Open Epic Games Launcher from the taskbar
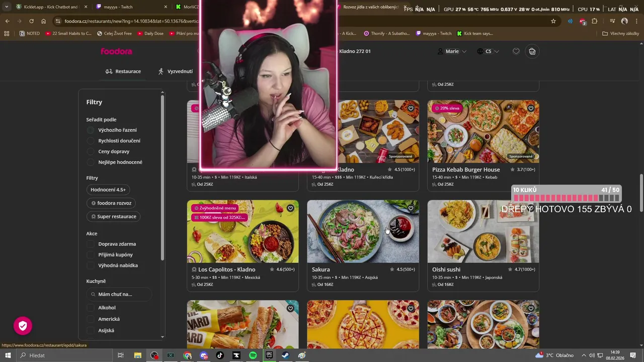Image resolution: width=644 pixels, height=362 pixels. (x=269, y=355)
